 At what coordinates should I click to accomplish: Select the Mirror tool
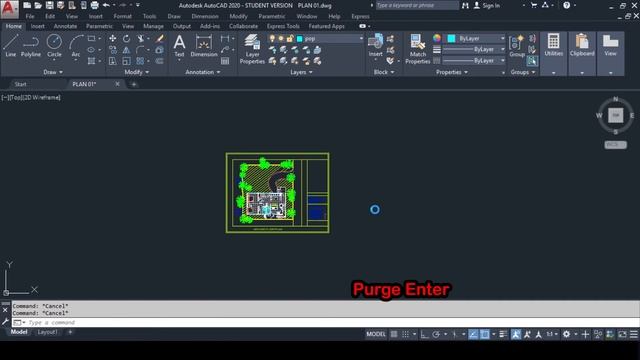[x=127, y=50]
